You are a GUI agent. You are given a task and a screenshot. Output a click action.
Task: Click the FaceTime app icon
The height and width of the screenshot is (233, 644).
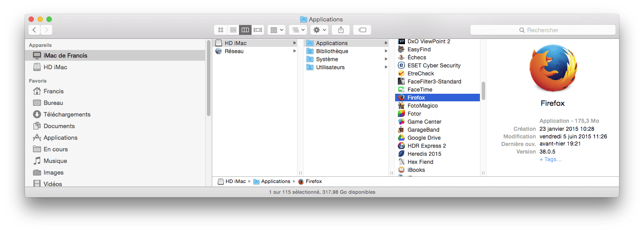tap(401, 89)
